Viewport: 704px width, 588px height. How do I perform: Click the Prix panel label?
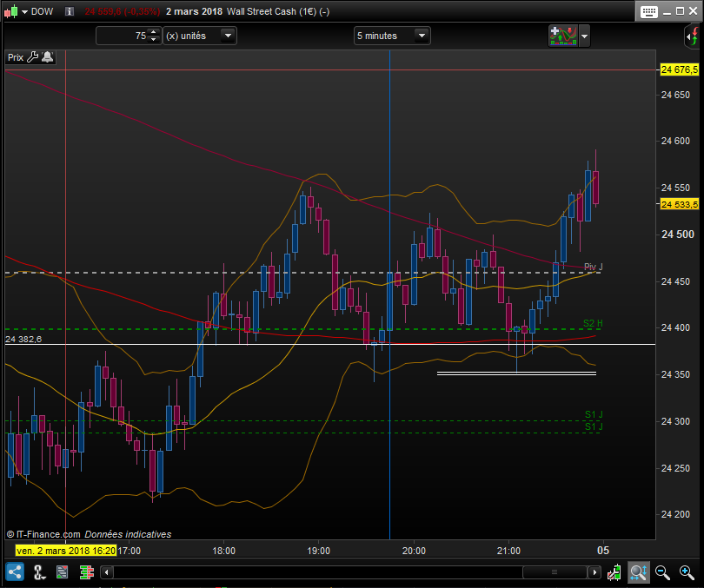16,57
